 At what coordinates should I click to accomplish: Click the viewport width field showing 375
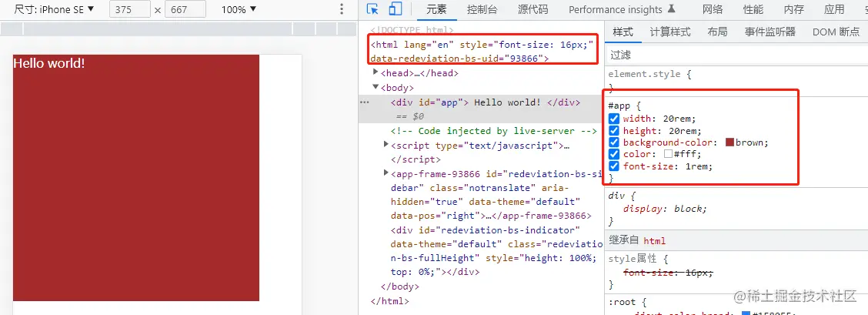[130, 9]
